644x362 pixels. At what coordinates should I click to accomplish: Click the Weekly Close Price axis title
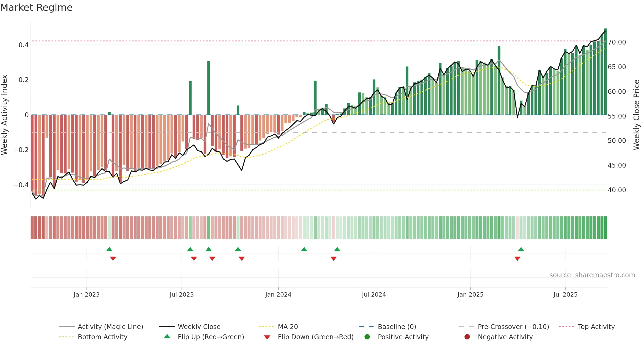[x=636, y=115]
